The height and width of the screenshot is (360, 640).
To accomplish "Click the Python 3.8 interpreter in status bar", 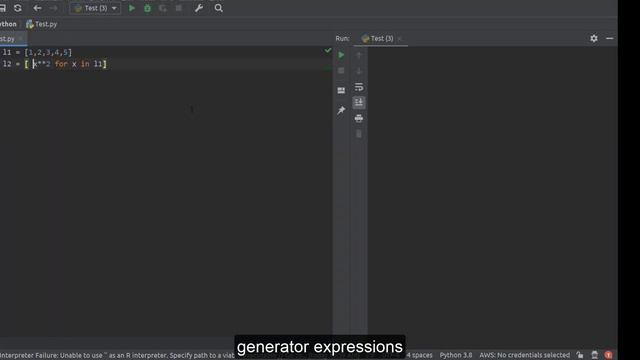I will [456, 355].
